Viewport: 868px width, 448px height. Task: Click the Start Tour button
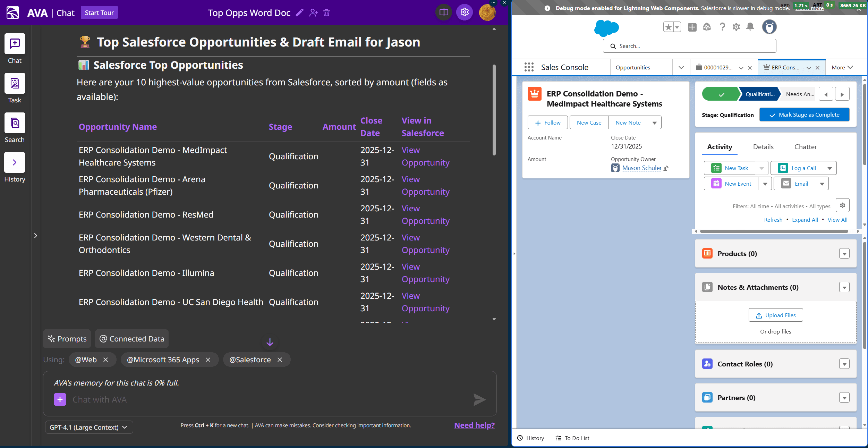coord(99,13)
